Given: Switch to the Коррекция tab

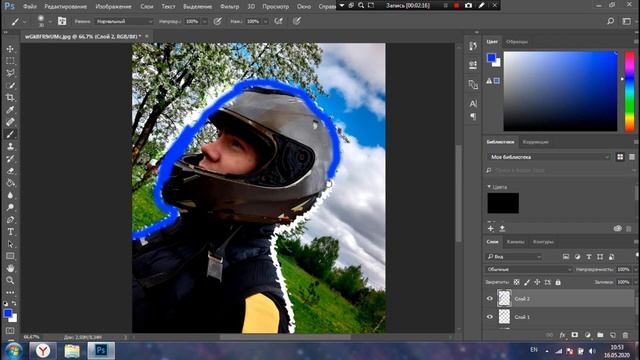Looking at the screenshot, I should click(x=536, y=142).
